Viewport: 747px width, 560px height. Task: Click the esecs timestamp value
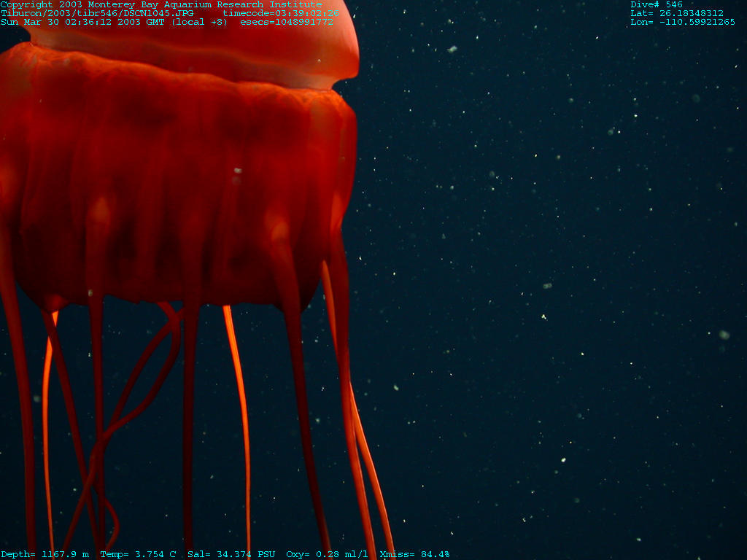pos(286,22)
